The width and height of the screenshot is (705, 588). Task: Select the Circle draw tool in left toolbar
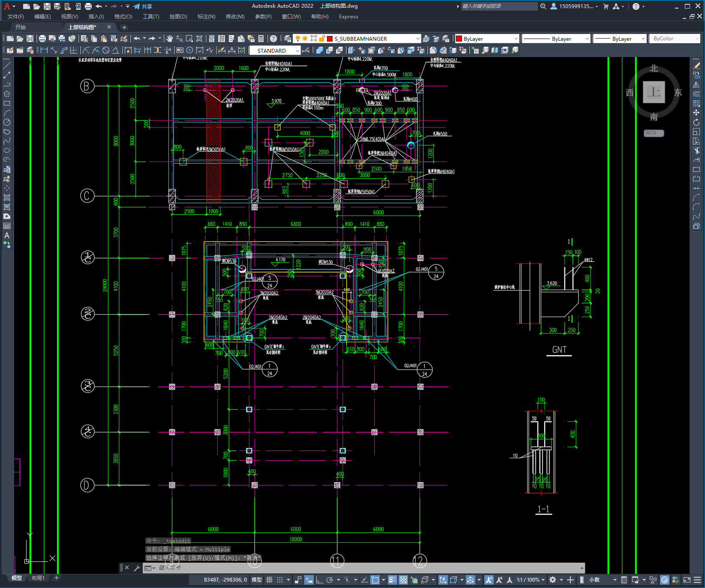[7, 122]
